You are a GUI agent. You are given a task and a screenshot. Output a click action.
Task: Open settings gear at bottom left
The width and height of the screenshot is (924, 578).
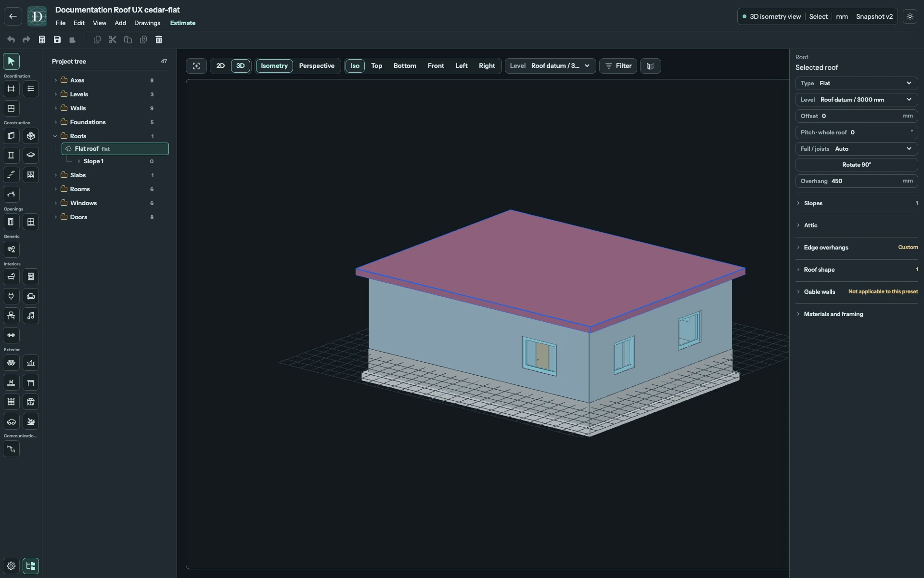tap(11, 566)
